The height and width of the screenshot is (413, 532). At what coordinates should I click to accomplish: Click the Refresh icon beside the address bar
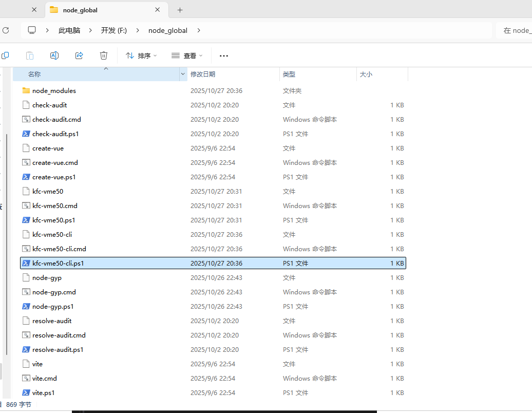[6, 30]
